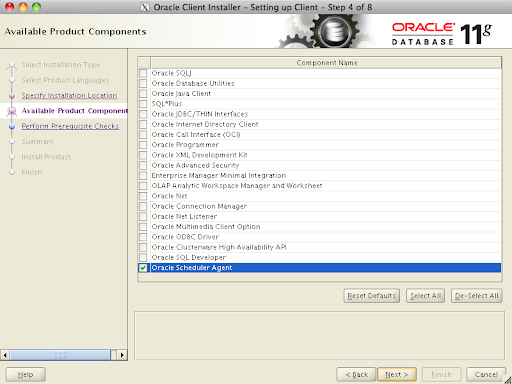Screen dimensions: 512x384
Task: Tick Oracle Call Interface (OCI) checkbox
Action: (x=143, y=135)
